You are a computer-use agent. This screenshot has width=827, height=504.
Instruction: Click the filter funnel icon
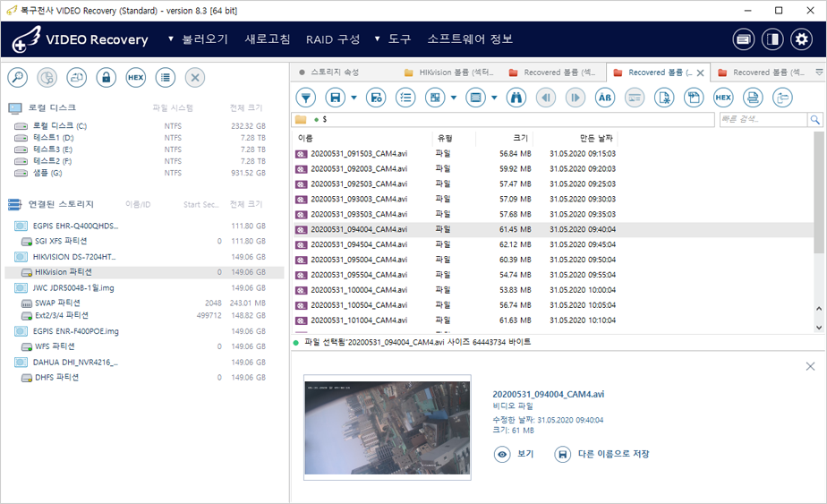coord(306,98)
